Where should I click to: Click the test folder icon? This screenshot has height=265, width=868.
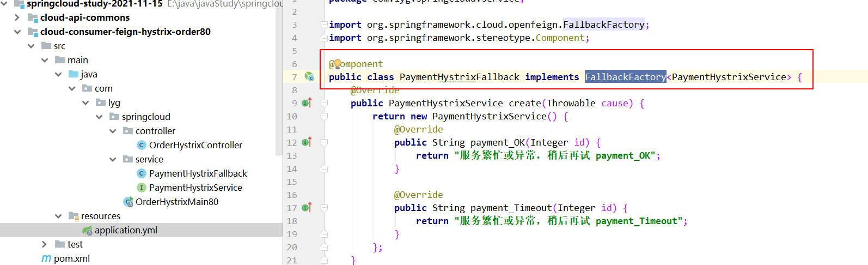(60, 244)
